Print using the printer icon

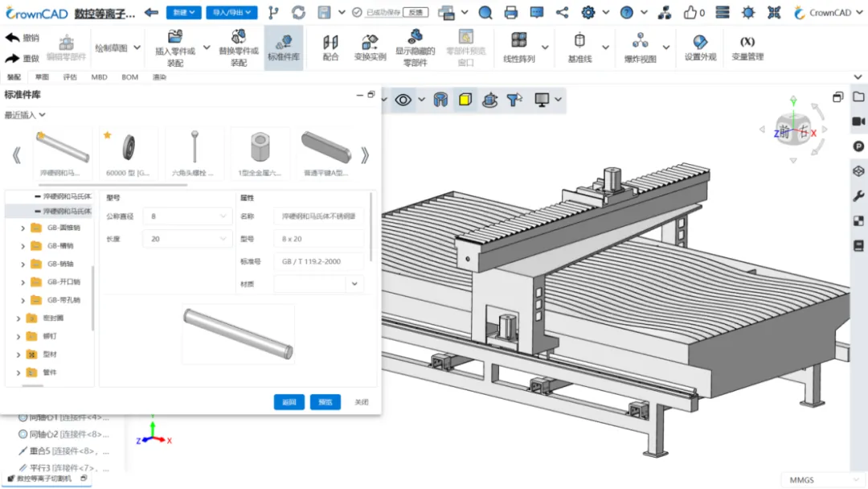511,12
